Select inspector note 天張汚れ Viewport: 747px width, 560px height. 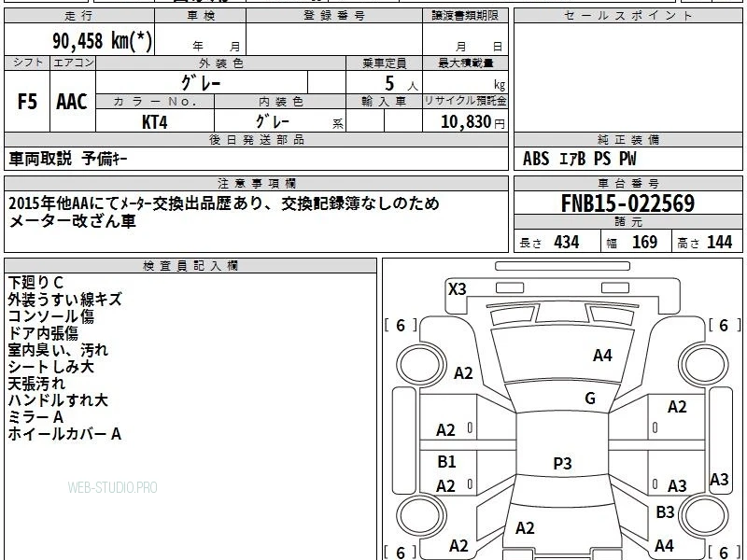pos(36,384)
